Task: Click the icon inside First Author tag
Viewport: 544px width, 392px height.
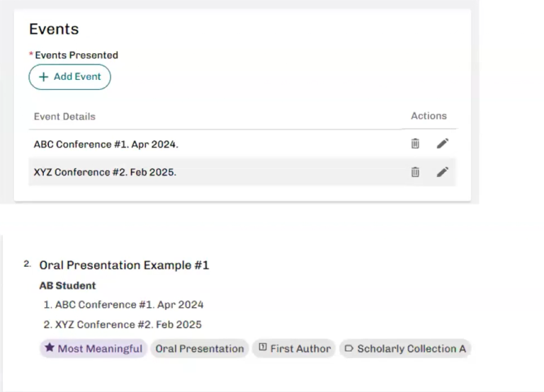Action: 262,348
